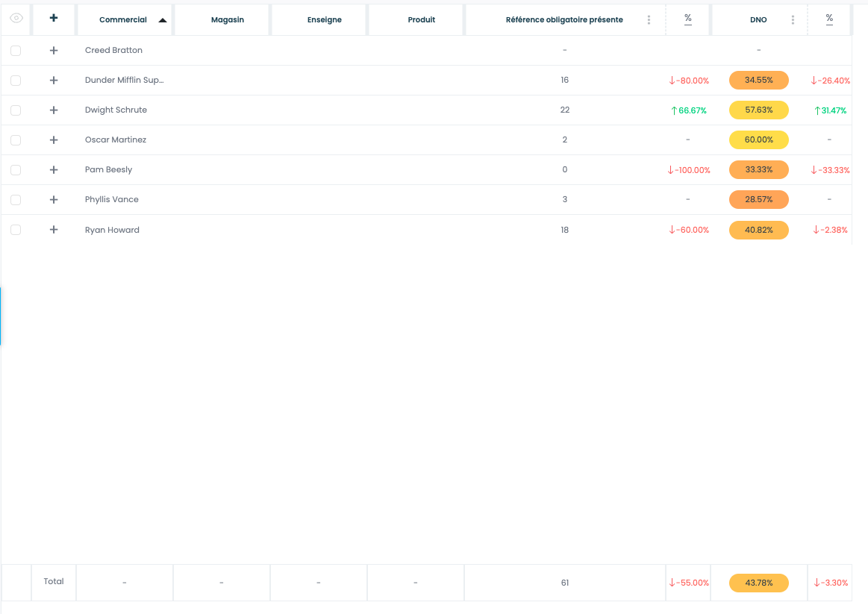Click the 66.67% increase value
Screen dimensions: 868x614
(x=689, y=110)
